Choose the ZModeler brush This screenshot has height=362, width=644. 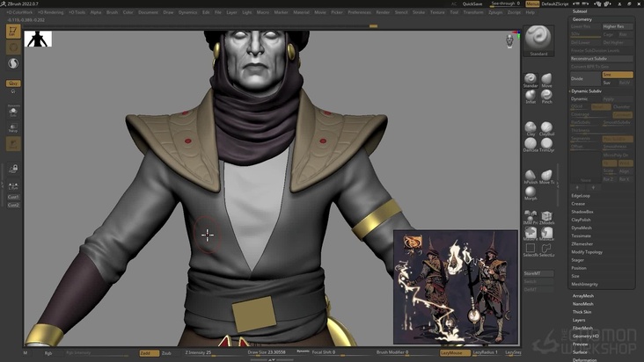click(546, 217)
